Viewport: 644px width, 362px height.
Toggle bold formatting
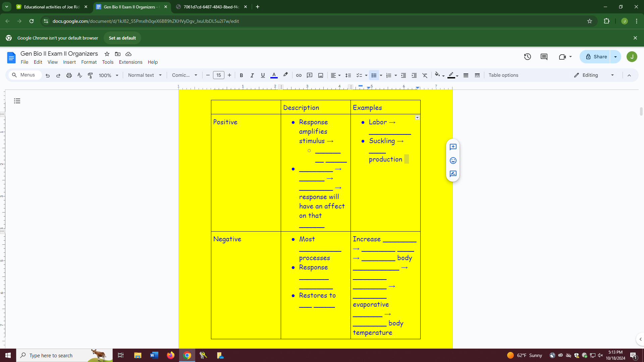coord(241,75)
